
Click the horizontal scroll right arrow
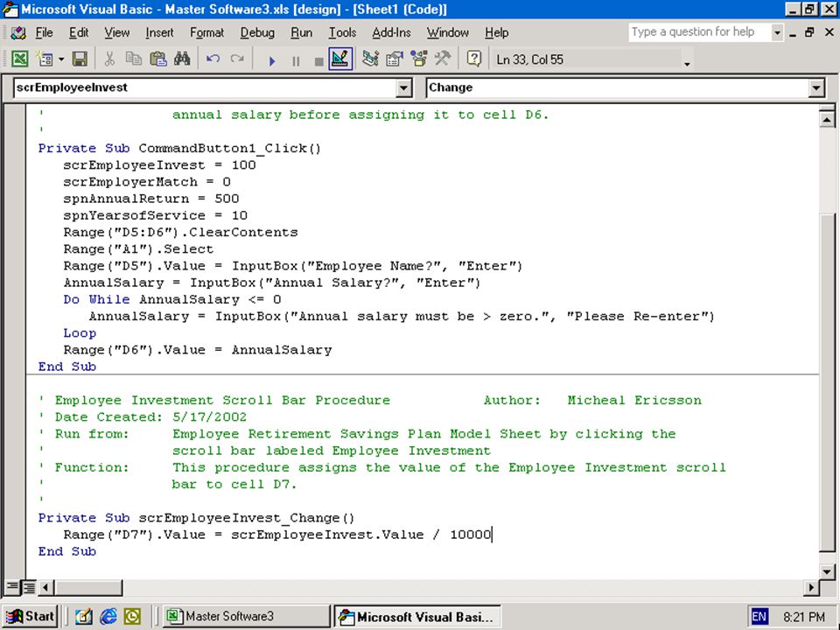pyautogui.click(x=811, y=588)
